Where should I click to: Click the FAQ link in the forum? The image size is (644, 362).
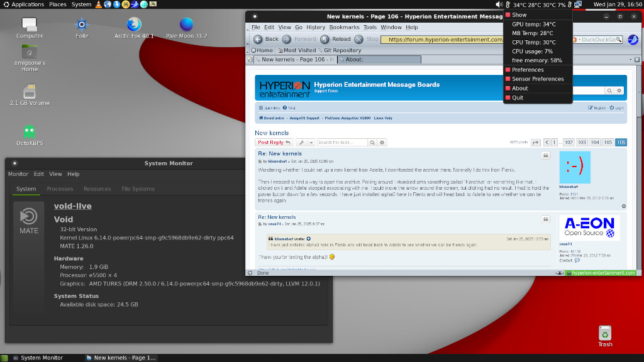(289, 108)
